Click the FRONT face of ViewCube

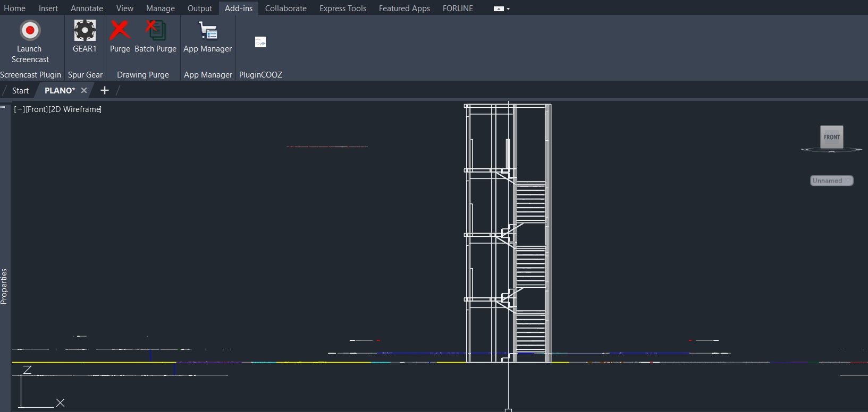click(831, 137)
